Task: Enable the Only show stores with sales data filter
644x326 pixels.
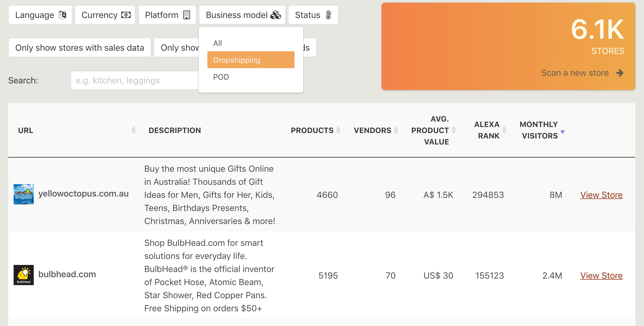Action: tap(80, 47)
